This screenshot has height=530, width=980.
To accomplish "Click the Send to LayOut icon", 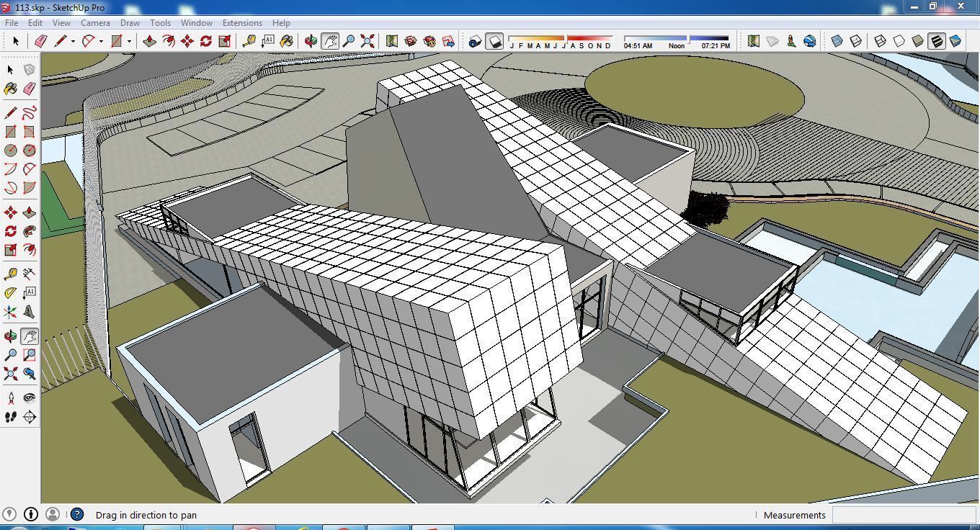I will point(448,41).
